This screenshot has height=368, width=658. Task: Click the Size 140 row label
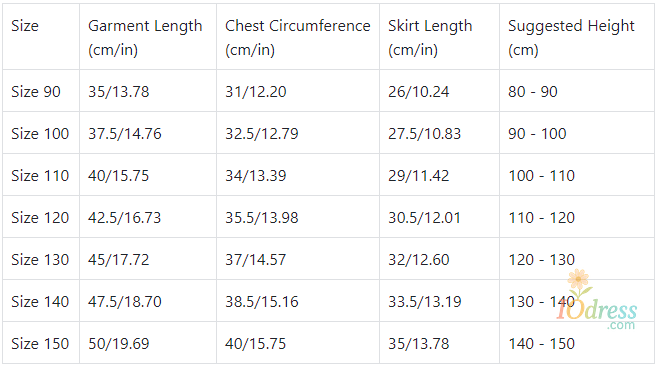click(40, 301)
